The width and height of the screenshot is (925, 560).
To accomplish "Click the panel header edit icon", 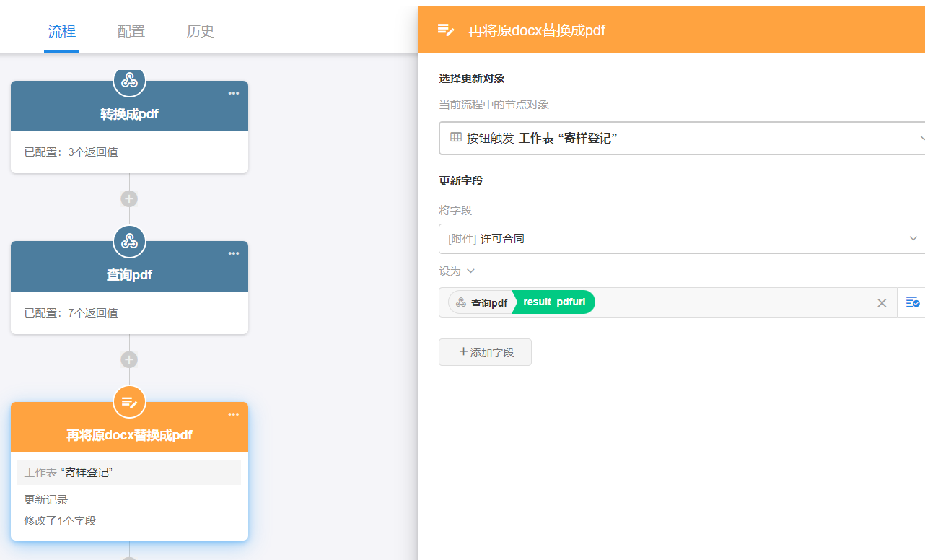I will point(446,30).
